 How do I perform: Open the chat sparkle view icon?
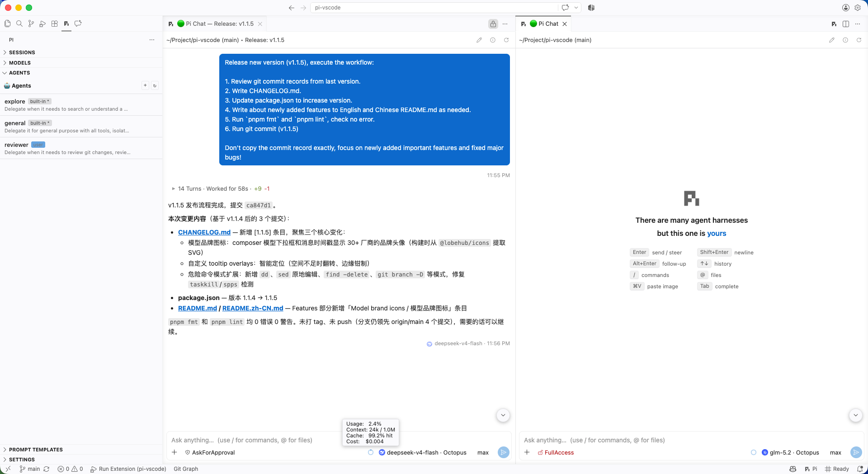click(78, 23)
